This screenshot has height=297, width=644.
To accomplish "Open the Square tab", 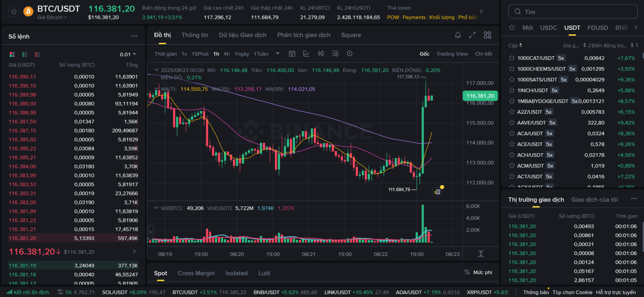I will [x=351, y=35].
